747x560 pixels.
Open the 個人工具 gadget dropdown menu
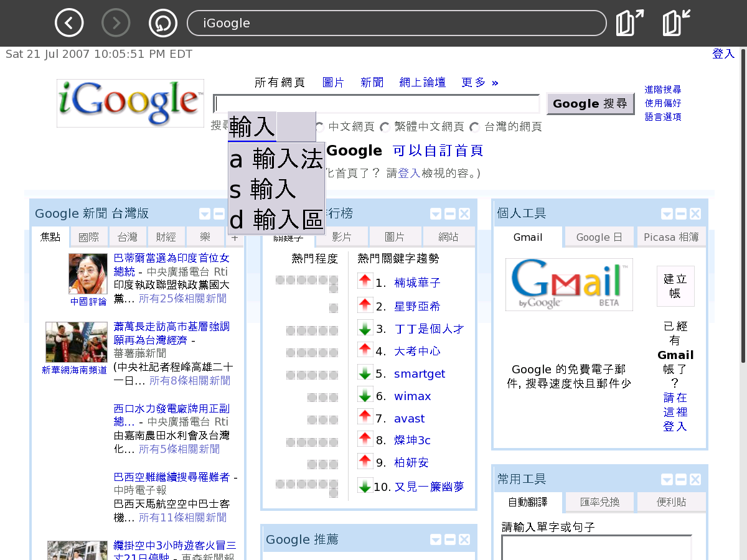667,214
